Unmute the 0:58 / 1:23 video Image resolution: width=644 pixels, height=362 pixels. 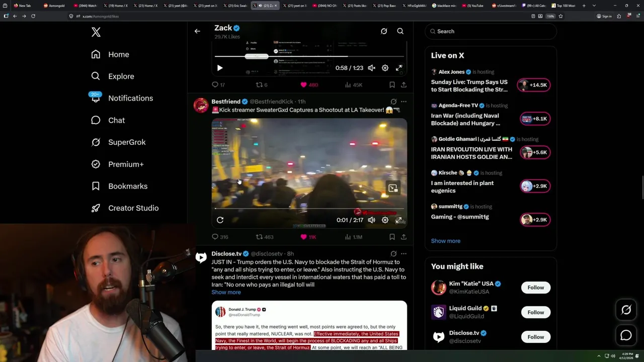(x=371, y=68)
